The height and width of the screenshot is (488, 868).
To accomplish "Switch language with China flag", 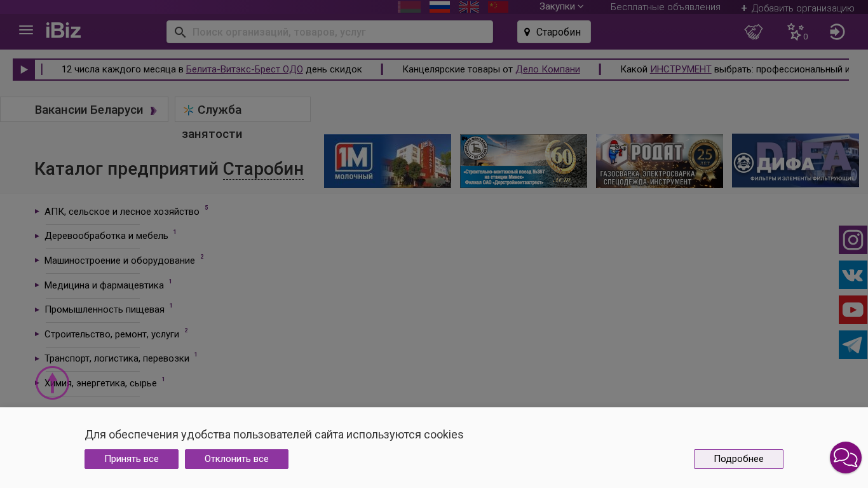I will pyautogui.click(x=498, y=6).
